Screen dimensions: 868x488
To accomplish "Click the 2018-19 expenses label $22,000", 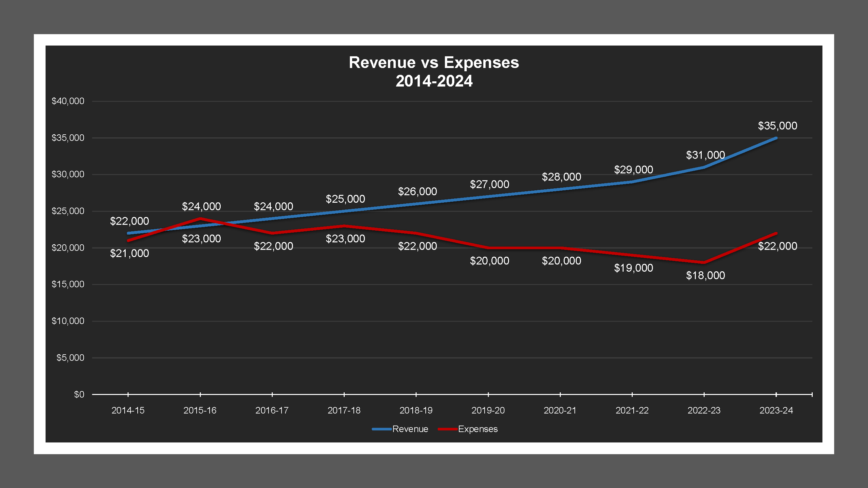I will coord(417,246).
